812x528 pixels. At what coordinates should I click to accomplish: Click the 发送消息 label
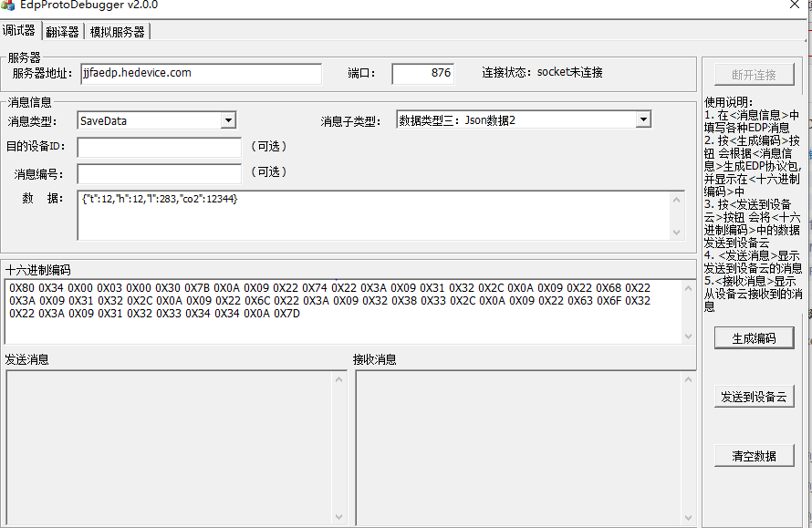click(x=27, y=360)
